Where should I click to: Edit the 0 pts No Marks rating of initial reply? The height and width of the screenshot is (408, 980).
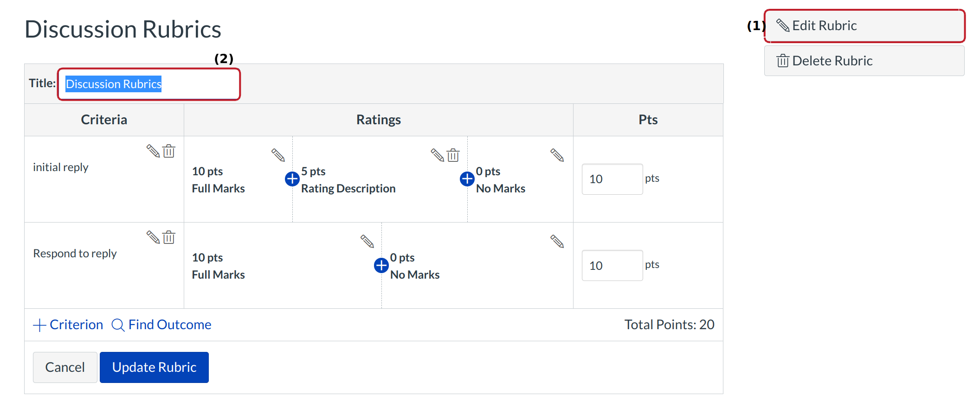pos(557,155)
